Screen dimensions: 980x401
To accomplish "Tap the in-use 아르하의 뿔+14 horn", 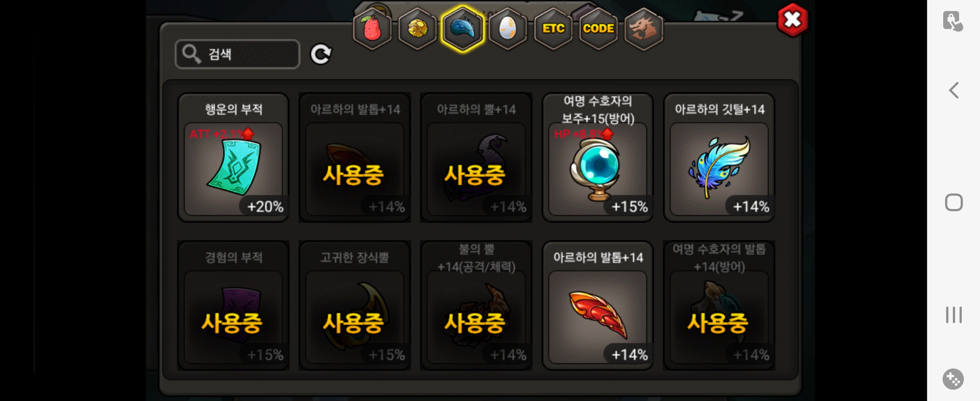I will [476, 157].
